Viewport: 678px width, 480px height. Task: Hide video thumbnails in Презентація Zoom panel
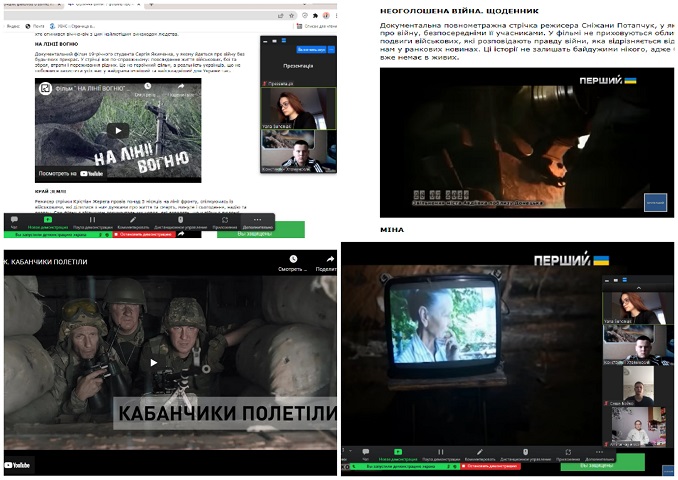coord(265,42)
